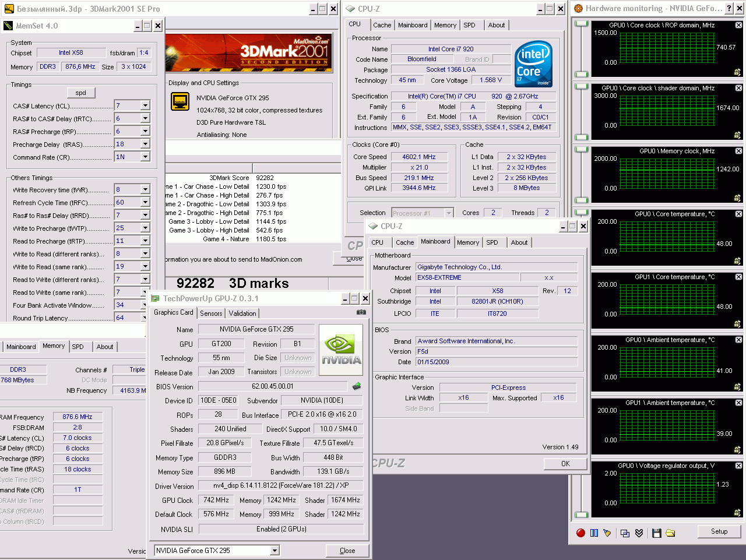Screen dimensions: 746x560
Task: Open Write Recovery time (tWR) dropdown
Action: tap(145, 189)
